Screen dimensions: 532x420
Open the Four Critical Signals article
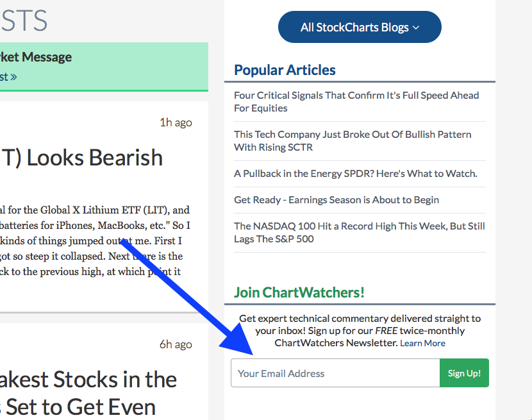pos(356,101)
